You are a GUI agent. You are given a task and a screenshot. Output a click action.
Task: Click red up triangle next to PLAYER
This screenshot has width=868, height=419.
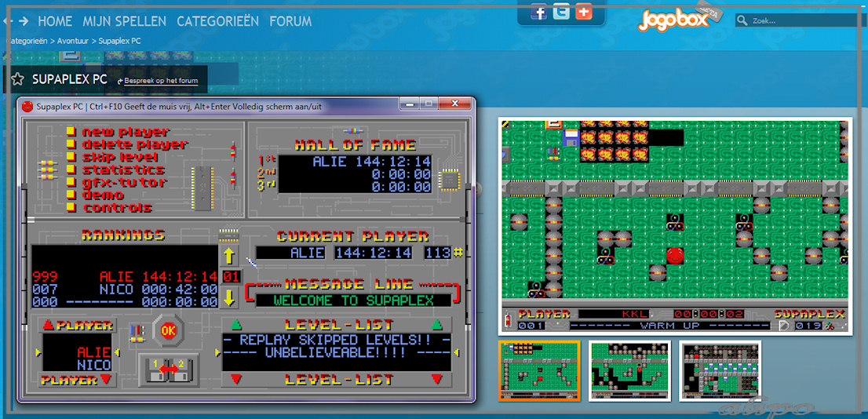(48, 325)
